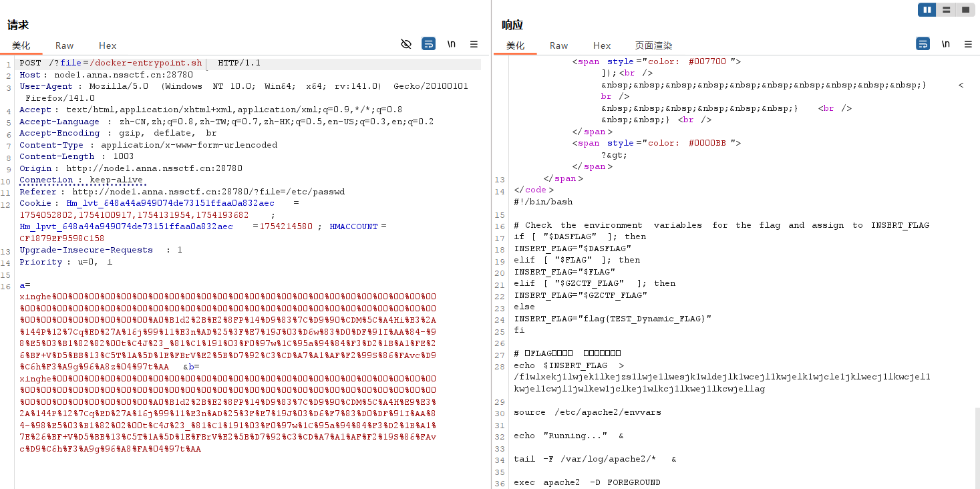
Task: Toggle line wrap icon in response panel
Action: click(923, 44)
